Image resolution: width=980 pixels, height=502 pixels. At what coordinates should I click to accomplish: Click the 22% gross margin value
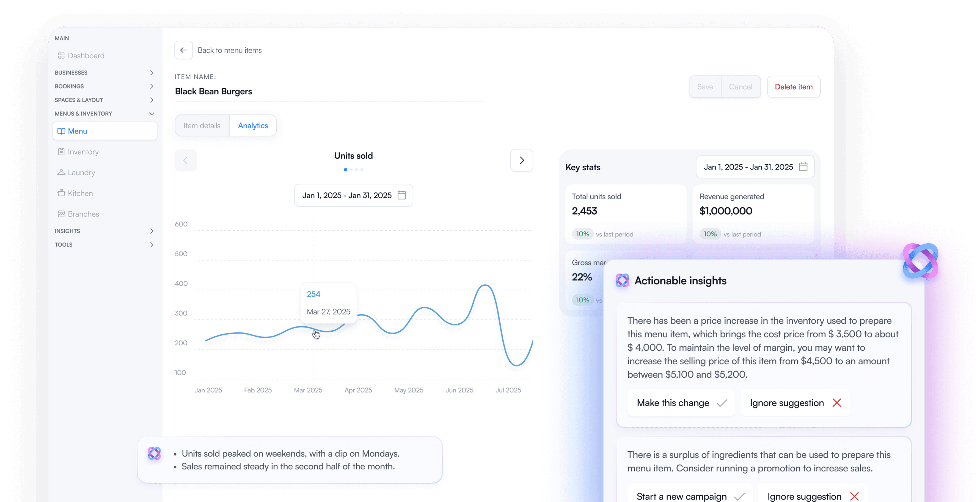(x=582, y=277)
